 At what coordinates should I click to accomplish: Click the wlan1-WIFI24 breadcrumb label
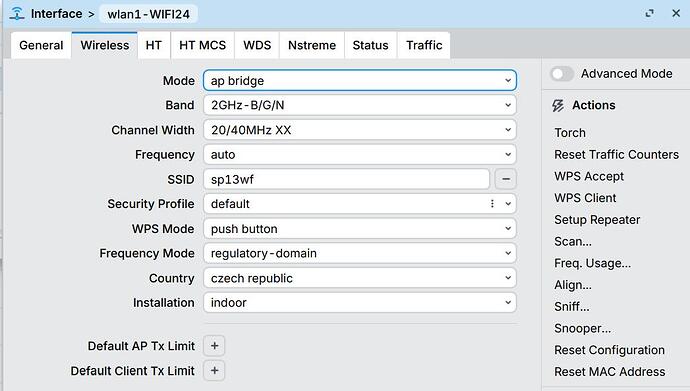(x=149, y=14)
